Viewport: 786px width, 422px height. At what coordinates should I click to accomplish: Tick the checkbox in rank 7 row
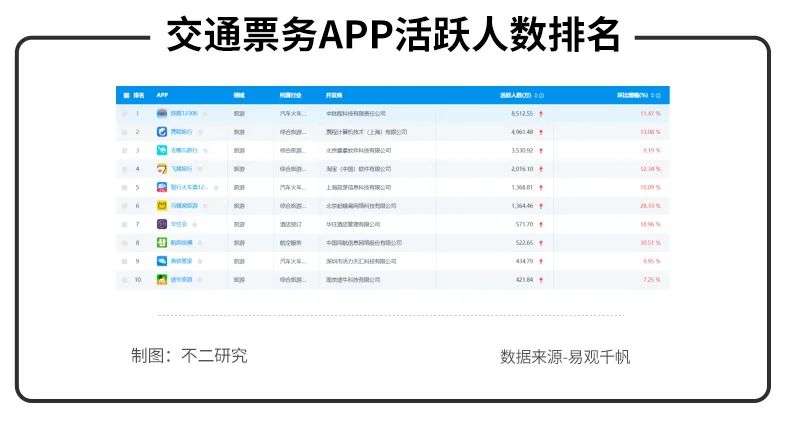124,225
